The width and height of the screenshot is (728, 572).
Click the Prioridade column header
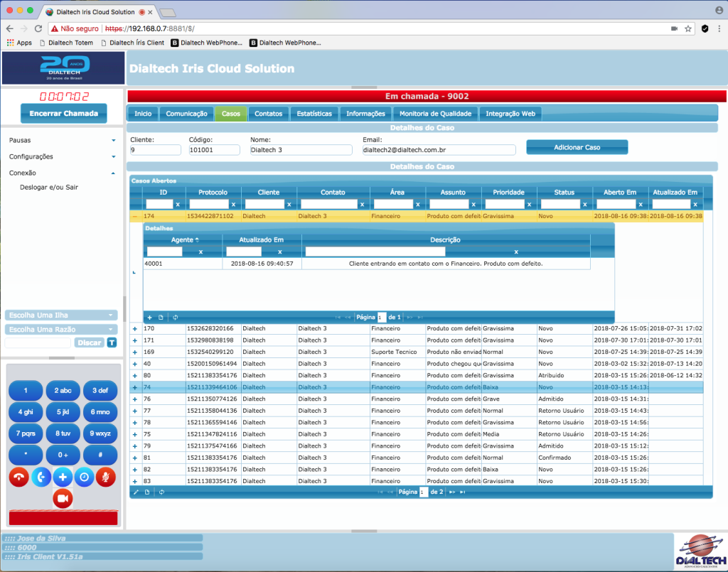509,192
